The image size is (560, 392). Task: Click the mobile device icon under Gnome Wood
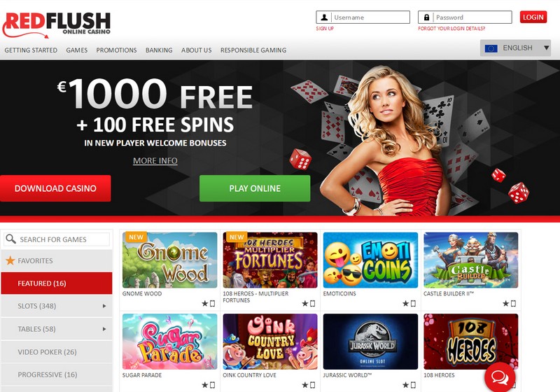point(213,304)
